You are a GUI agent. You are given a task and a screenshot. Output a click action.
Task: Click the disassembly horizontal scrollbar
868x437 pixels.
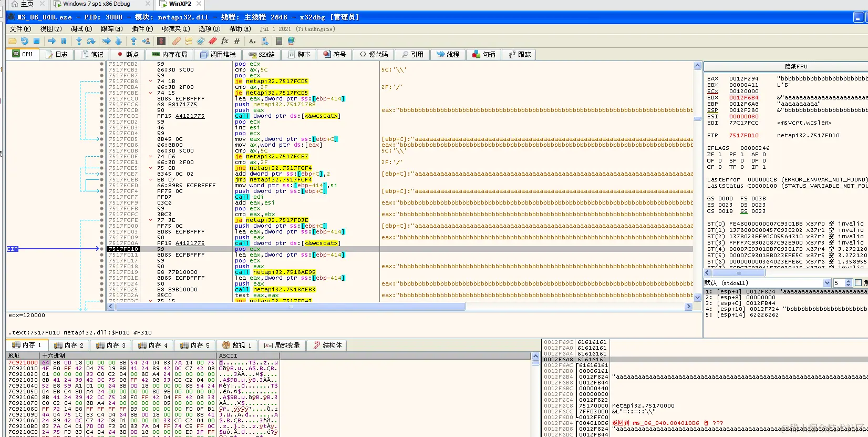[348, 307]
